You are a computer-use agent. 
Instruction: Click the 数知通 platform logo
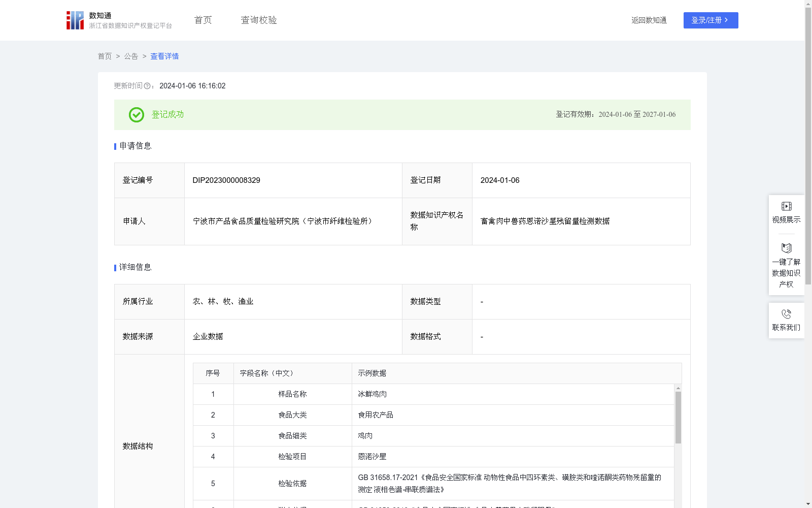(x=119, y=20)
